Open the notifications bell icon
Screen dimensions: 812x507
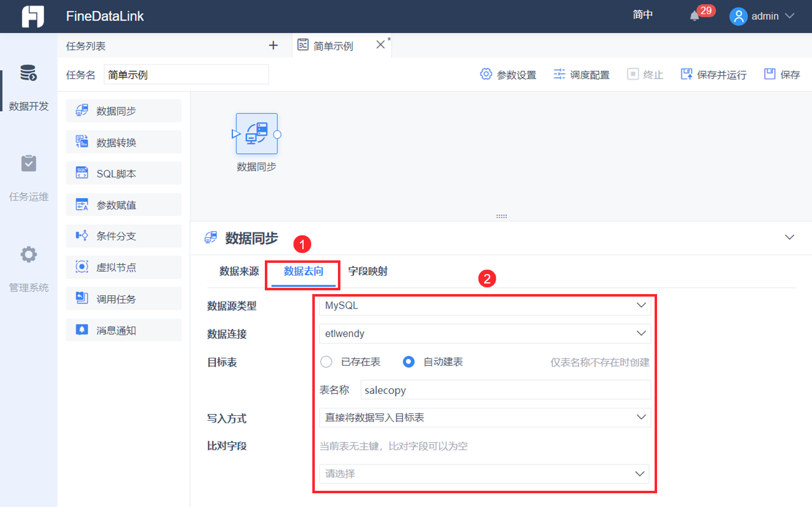point(695,16)
